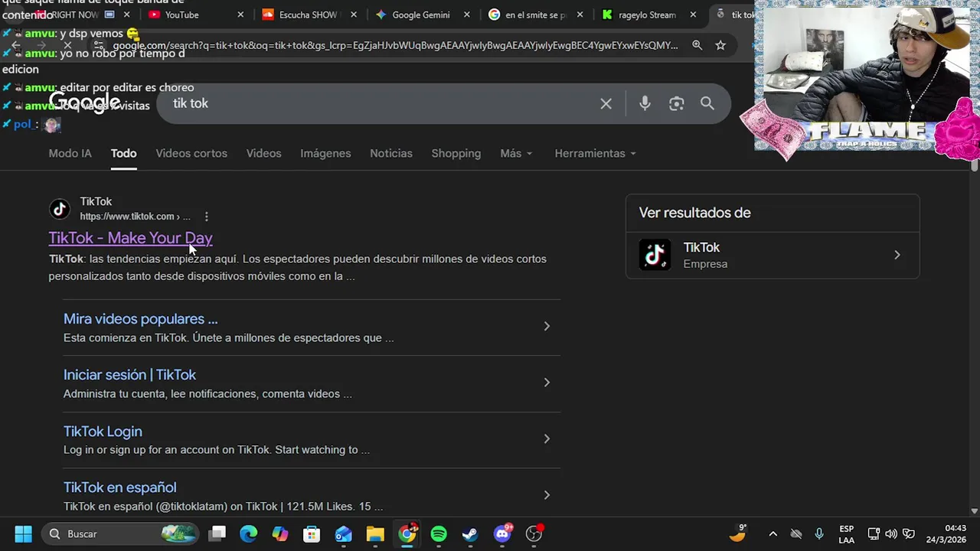Switch to the Videos results tab

pos(263,153)
